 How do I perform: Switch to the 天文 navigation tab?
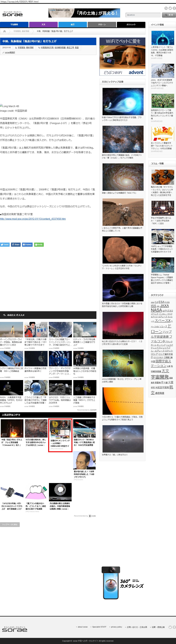click(43, 25)
